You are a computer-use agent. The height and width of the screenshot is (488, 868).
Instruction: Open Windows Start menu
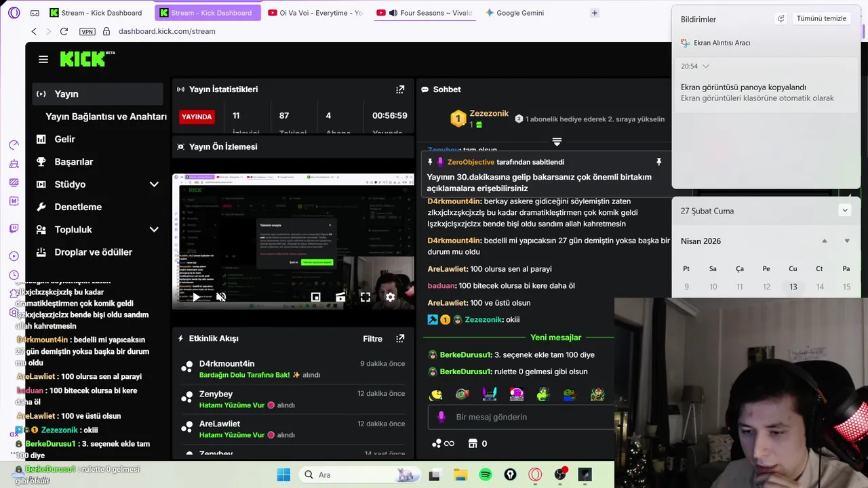(283, 474)
